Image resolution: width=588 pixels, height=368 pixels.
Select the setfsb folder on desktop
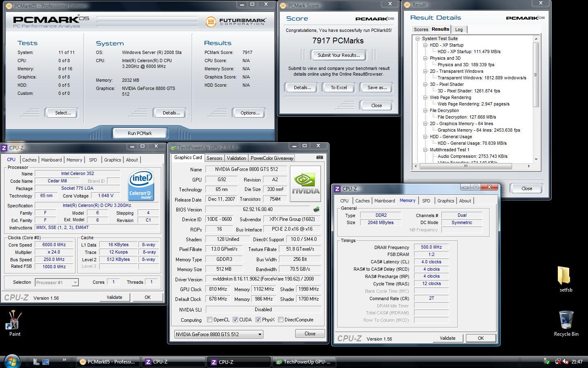(566, 279)
